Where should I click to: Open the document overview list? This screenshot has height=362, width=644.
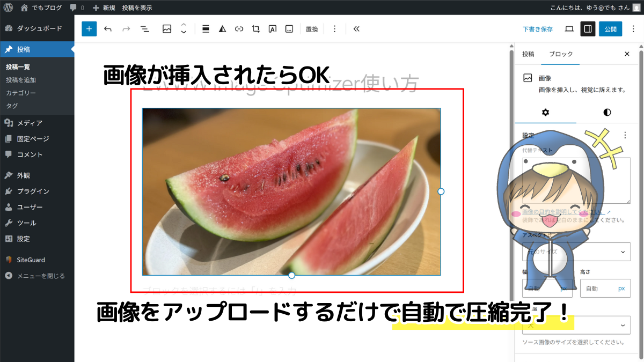pos(144,29)
